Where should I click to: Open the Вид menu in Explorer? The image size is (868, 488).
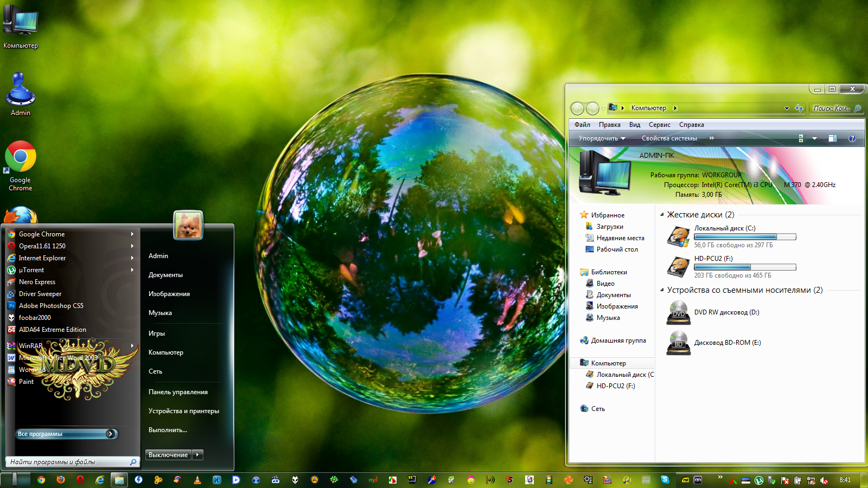tap(634, 125)
